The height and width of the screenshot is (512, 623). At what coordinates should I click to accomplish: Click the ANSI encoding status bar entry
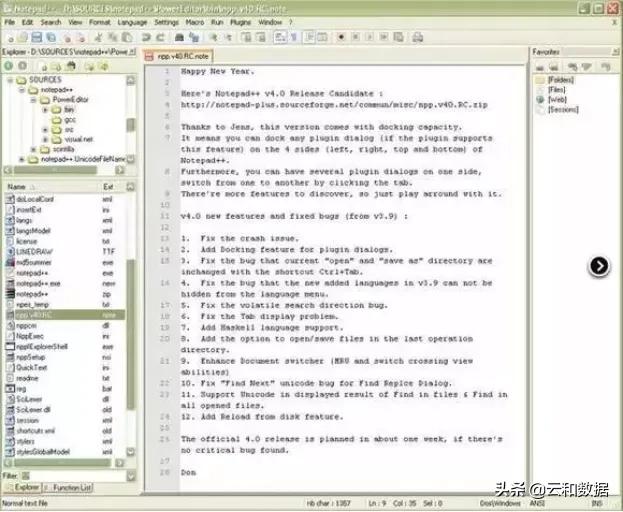[538, 503]
